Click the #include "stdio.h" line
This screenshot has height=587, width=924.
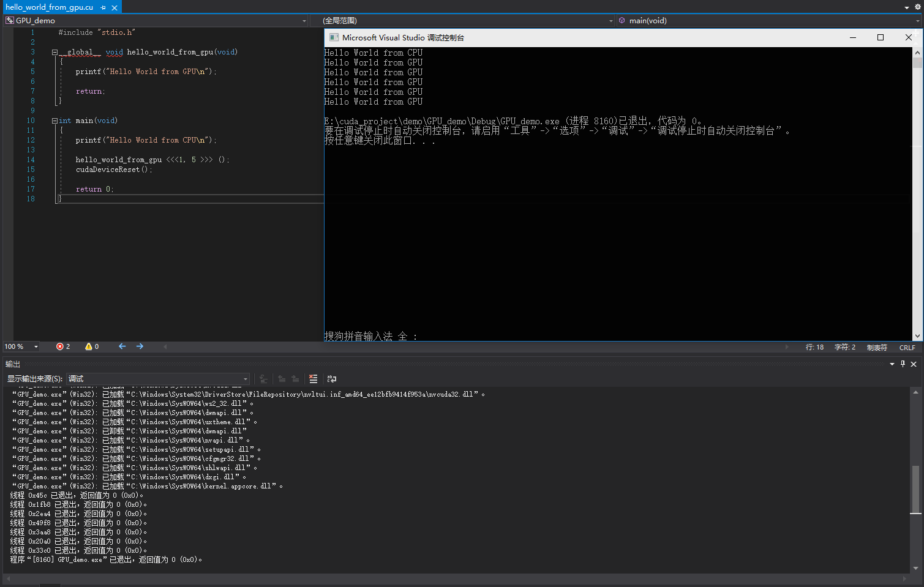(97, 32)
